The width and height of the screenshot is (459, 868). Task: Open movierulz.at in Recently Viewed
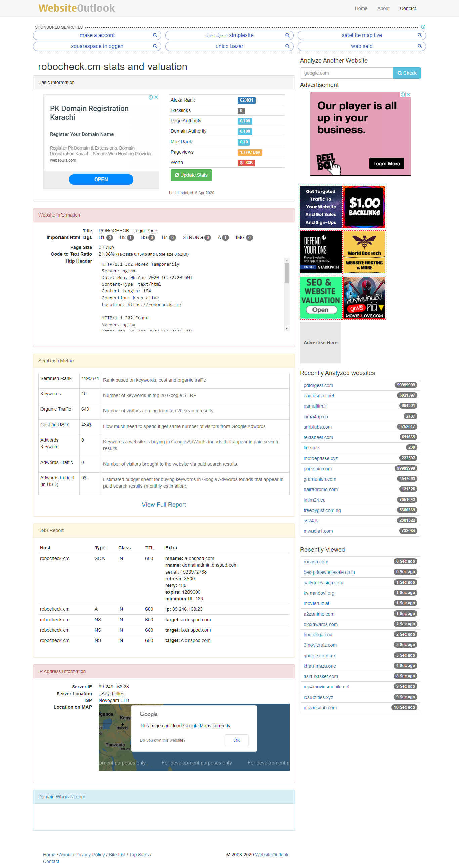click(x=317, y=603)
